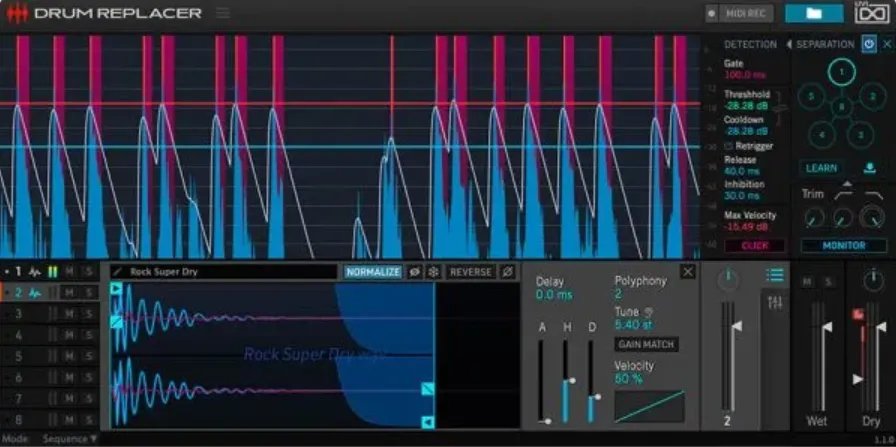Click the third Trim knob

tap(872, 218)
